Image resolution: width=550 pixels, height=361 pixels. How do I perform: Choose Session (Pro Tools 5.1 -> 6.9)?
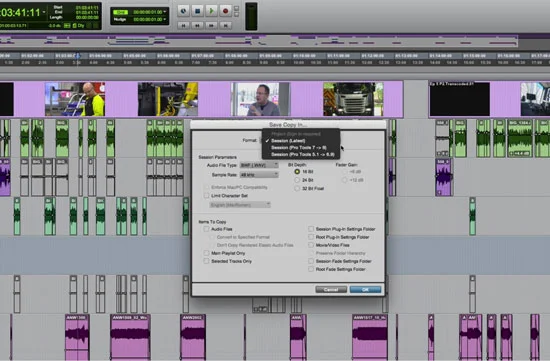click(x=302, y=154)
